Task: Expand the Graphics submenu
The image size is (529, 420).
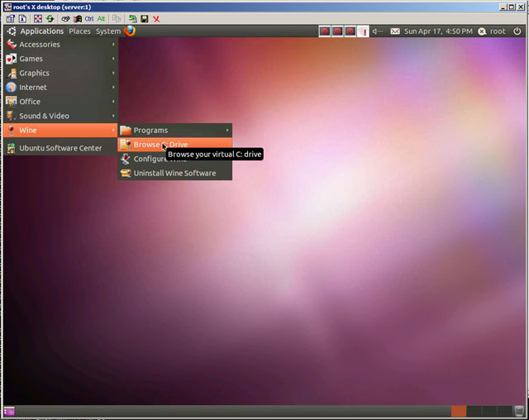Action: [x=60, y=73]
